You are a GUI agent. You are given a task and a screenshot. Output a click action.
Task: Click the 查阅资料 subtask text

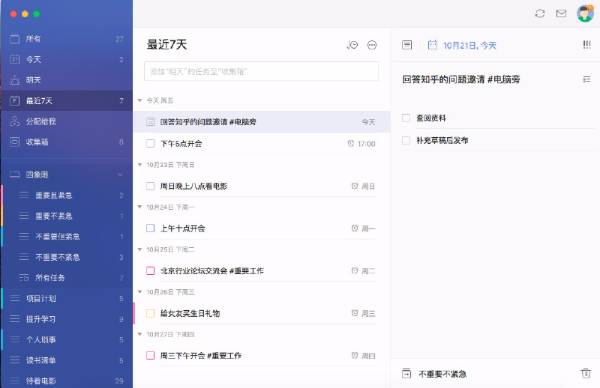431,118
